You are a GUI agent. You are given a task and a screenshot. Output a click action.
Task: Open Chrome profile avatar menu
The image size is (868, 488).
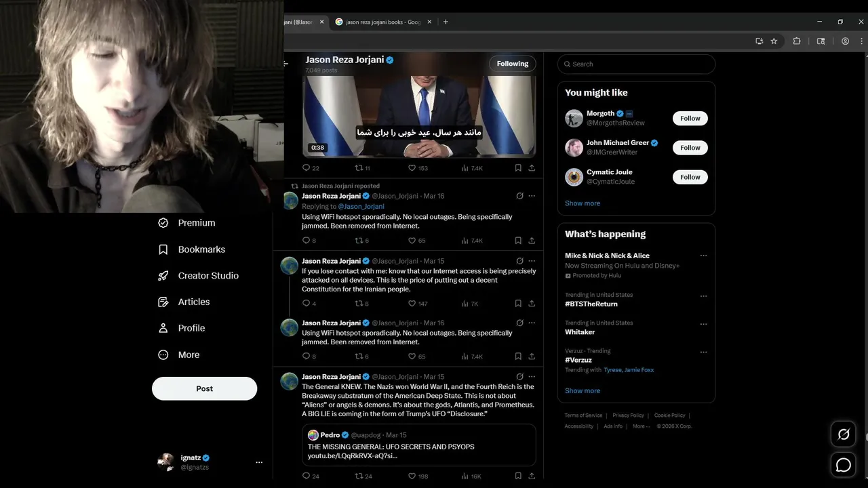[845, 41]
